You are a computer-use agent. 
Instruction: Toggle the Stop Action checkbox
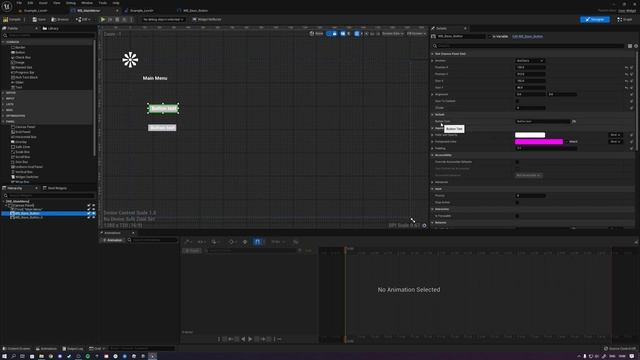[x=517, y=202]
